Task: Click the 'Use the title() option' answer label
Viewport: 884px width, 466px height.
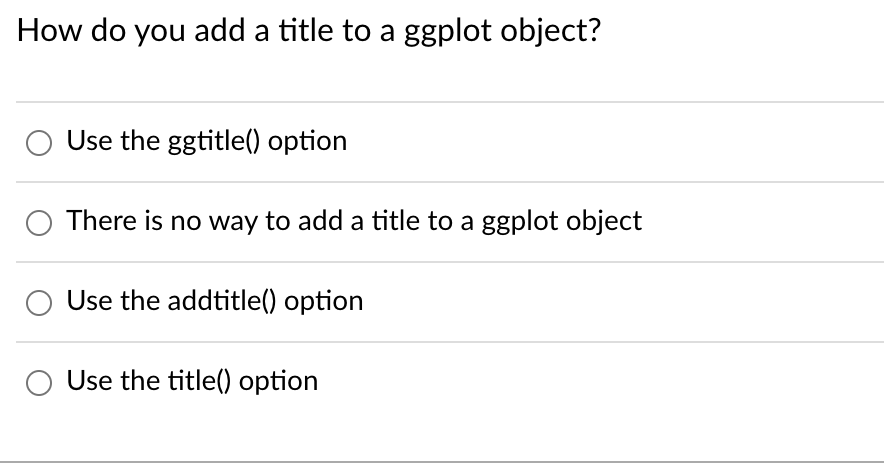Action: pyautogui.click(x=192, y=381)
